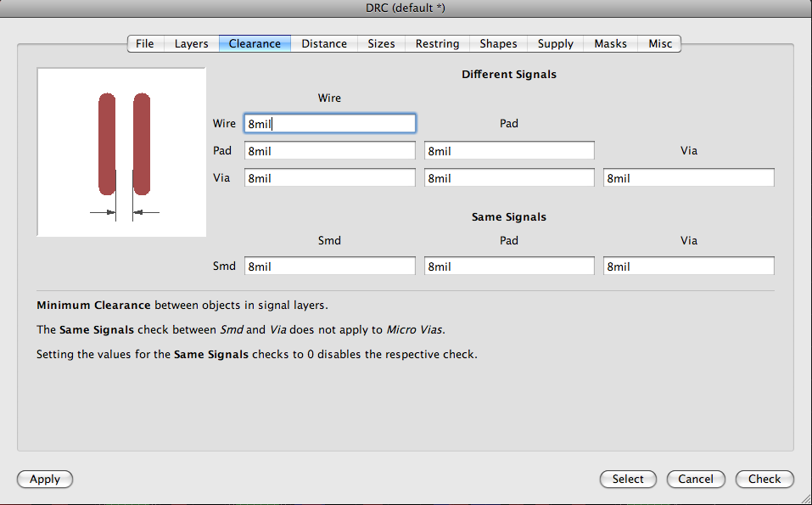The image size is (812, 505).
Task: Click the clearance illustration preview image
Action: click(x=122, y=153)
